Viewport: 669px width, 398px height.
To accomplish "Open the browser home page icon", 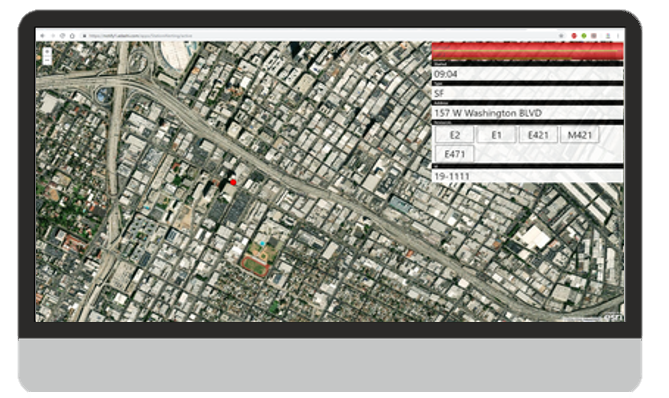I will point(72,36).
